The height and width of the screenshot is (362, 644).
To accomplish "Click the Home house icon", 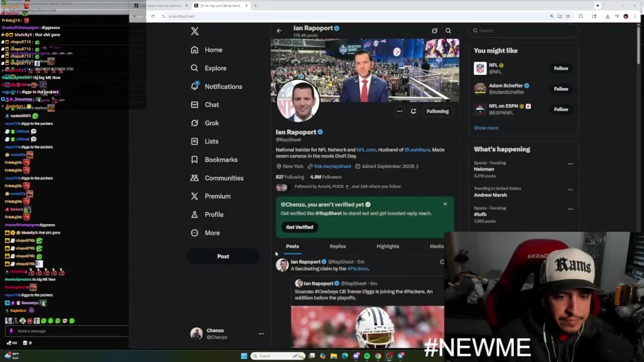I will [195, 50].
